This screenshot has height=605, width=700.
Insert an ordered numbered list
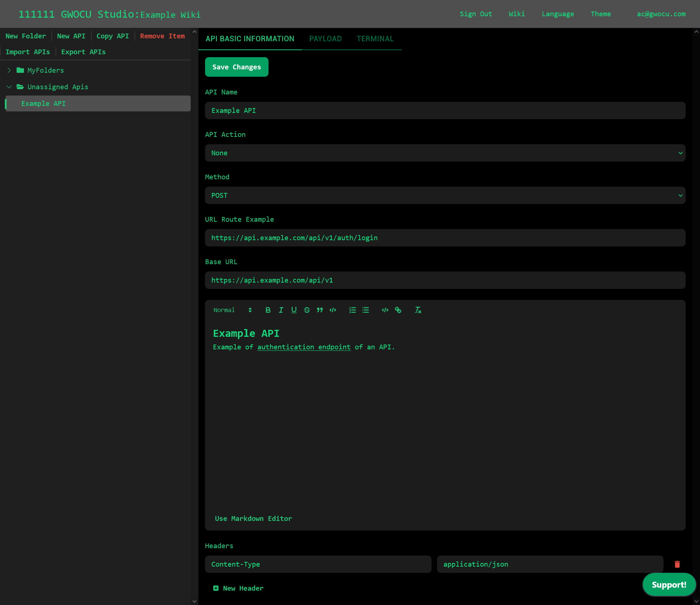click(353, 310)
